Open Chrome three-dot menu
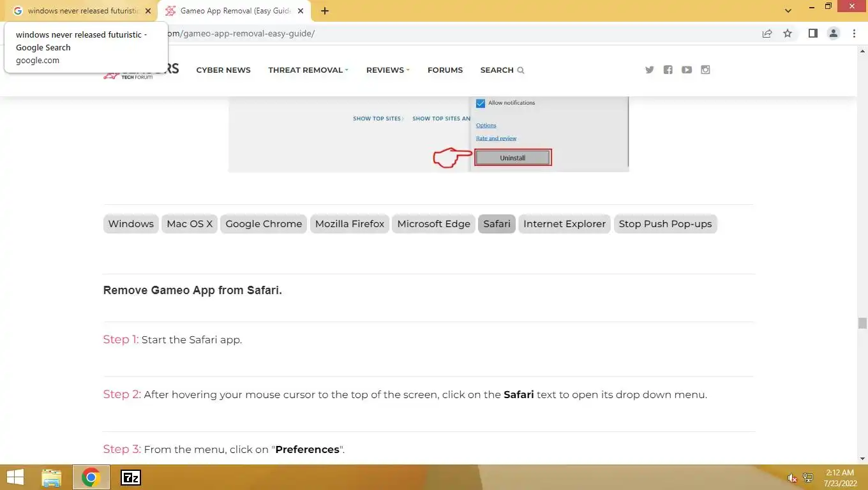Viewport: 868px width, 490px height. click(x=854, y=33)
